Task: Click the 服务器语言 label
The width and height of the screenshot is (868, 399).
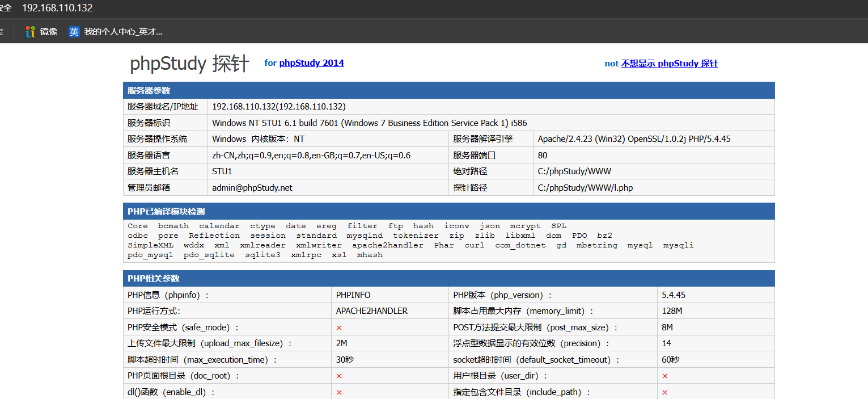Action: pos(149,156)
